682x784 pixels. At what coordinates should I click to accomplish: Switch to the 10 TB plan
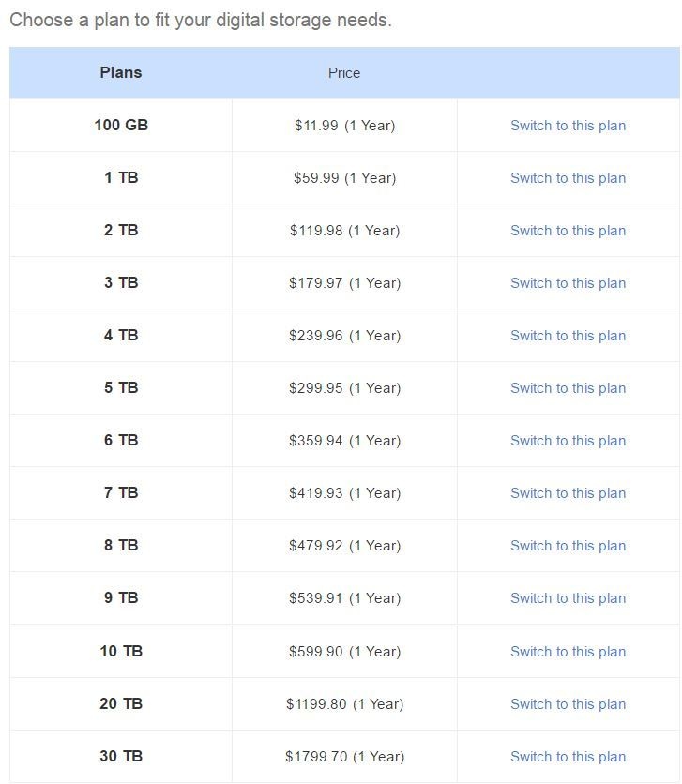[568, 652]
